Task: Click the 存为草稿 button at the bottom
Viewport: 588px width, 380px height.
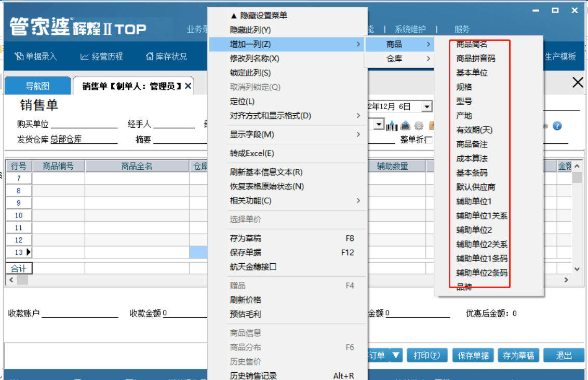Action: [x=518, y=355]
